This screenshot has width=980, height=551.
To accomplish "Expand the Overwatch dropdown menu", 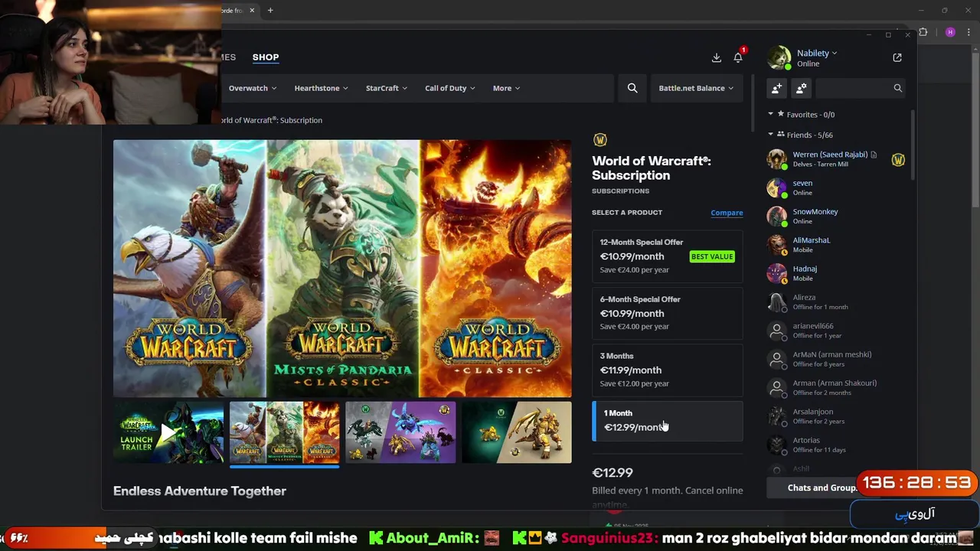I will click(253, 88).
